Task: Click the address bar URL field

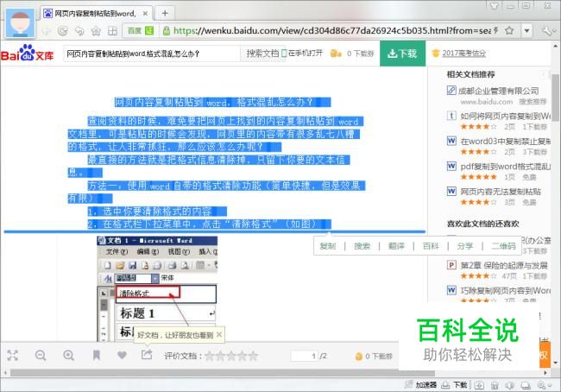Action: point(331,31)
